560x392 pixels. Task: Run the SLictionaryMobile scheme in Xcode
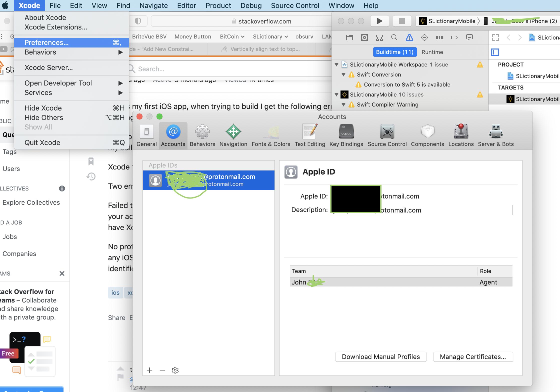coord(379,21)
